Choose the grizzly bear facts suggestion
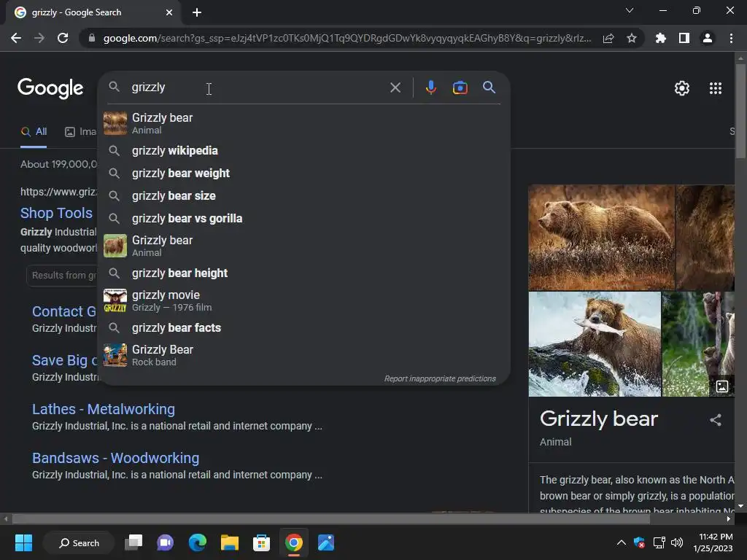The height and width of the screenshot is (560, 747). [304, 327]
